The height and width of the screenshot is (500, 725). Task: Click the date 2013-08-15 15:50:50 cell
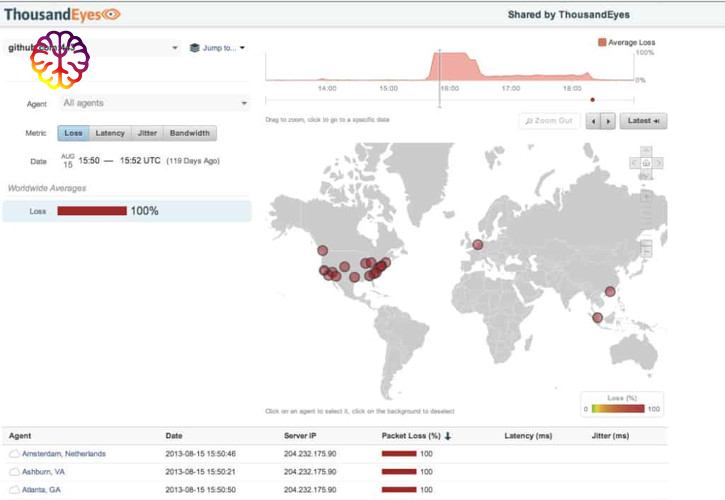pyautogui.click(x=201, y=490)
